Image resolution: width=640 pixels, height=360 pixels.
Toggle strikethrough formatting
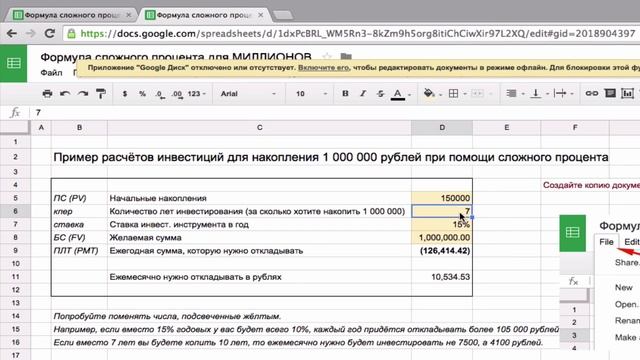click(380, 93)
